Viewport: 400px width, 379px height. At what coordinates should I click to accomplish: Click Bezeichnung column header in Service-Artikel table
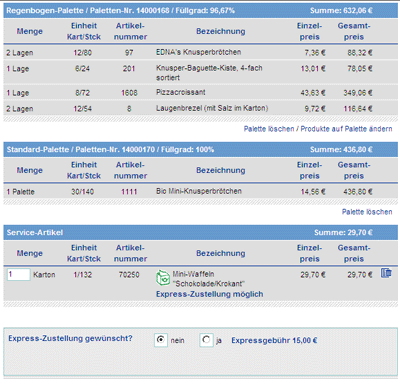pos(221,253)
